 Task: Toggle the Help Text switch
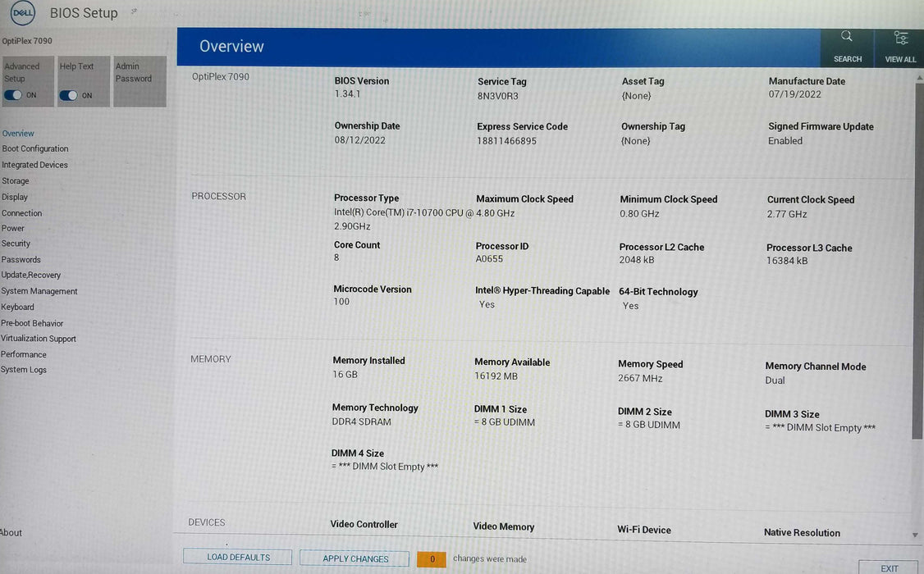click(x=68, y=95)
